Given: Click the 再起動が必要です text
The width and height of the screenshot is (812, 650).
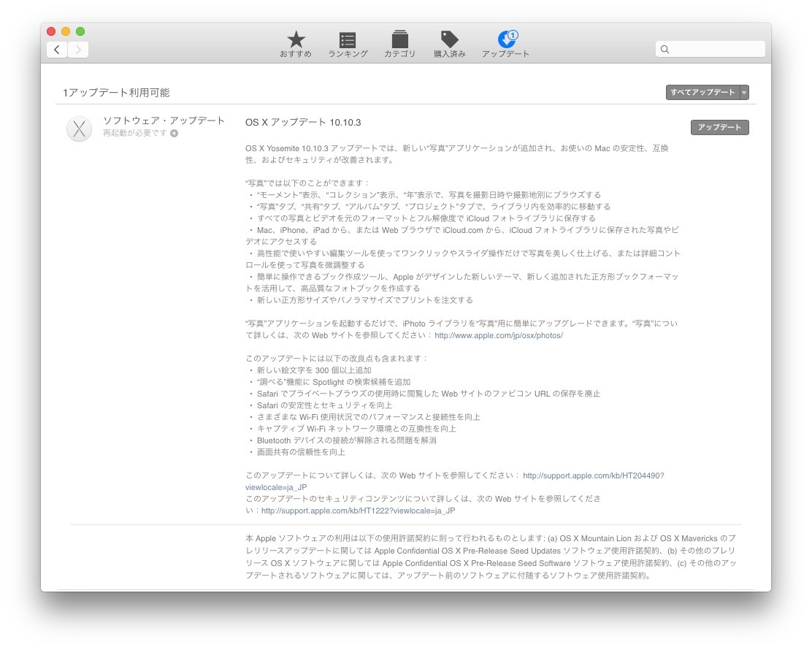Looking at the screenshot, I should point(135,133).
